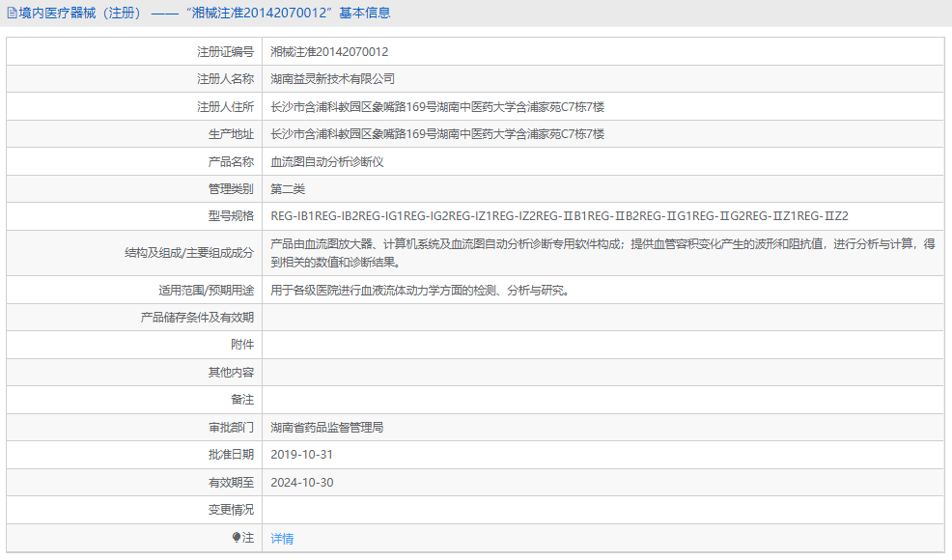Click the page title 境内医疗器械（注册）基本信息

(205, 13)
